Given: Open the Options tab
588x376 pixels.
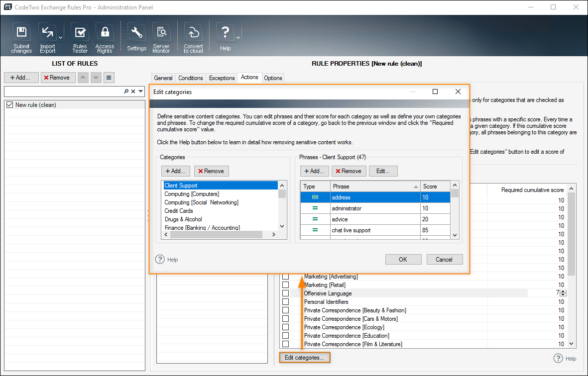Looking at the screenshot, I should 273,78.
